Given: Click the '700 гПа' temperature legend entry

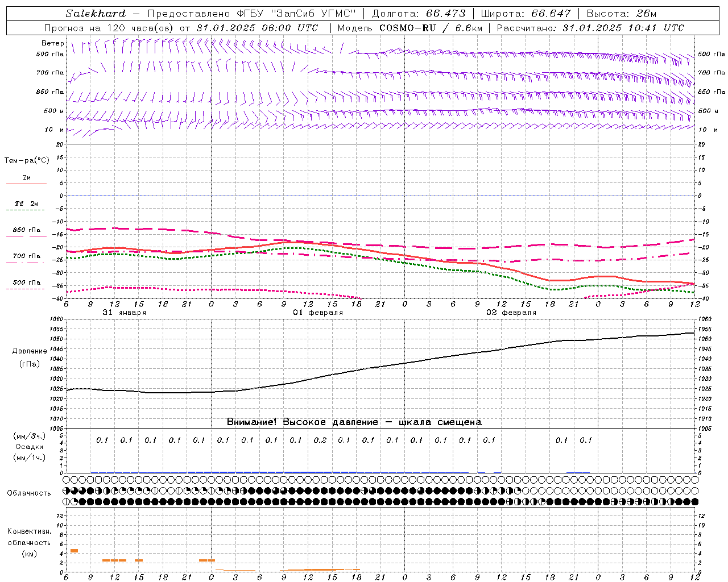Looking at the screenshot, I should click(x=27, y=256).
